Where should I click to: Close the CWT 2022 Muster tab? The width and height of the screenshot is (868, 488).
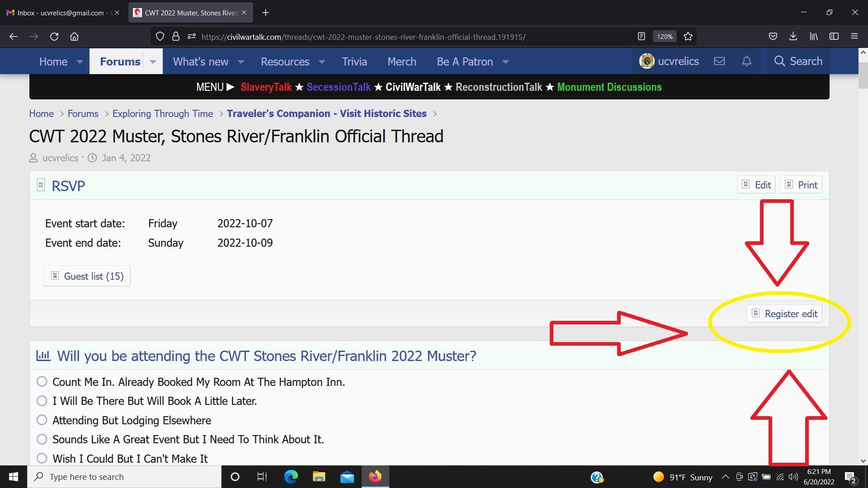tap(244, 13)
